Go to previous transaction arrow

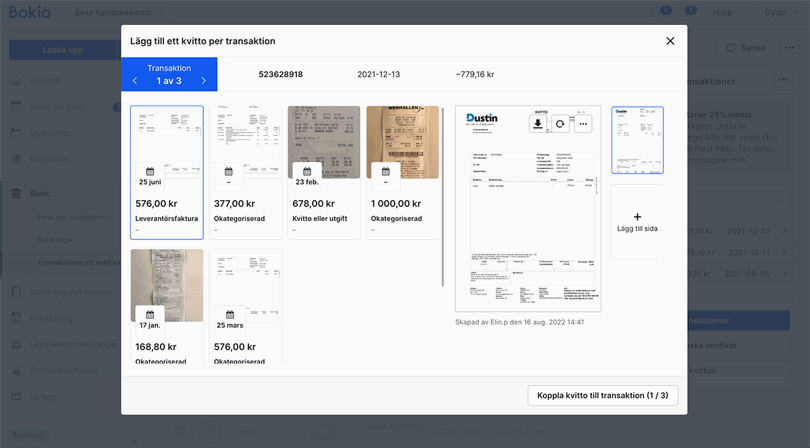click(x=135, y=81)
